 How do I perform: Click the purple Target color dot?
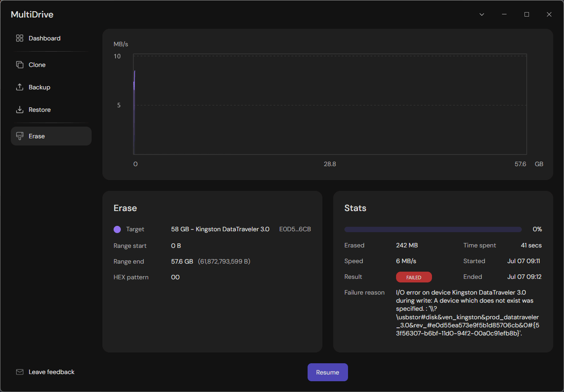point(117,229)
